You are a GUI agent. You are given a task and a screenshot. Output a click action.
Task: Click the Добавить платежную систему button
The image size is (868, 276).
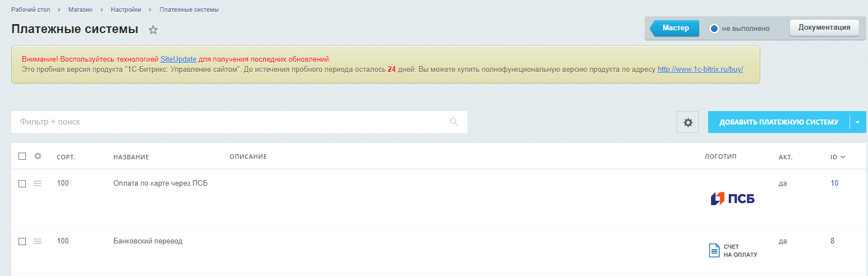click(778, 122)
